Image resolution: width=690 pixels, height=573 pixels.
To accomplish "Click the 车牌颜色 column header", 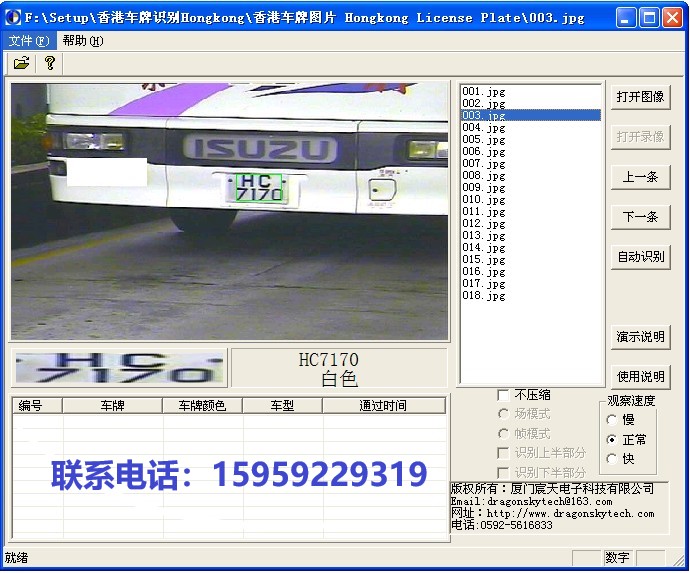I will [202, 405].
